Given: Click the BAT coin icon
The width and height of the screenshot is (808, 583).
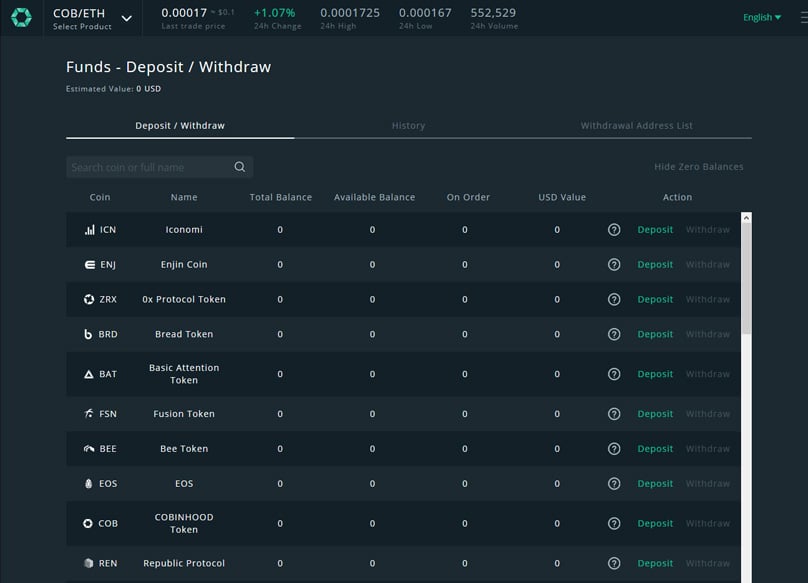Looking at the screenshot, I should 89,374.
